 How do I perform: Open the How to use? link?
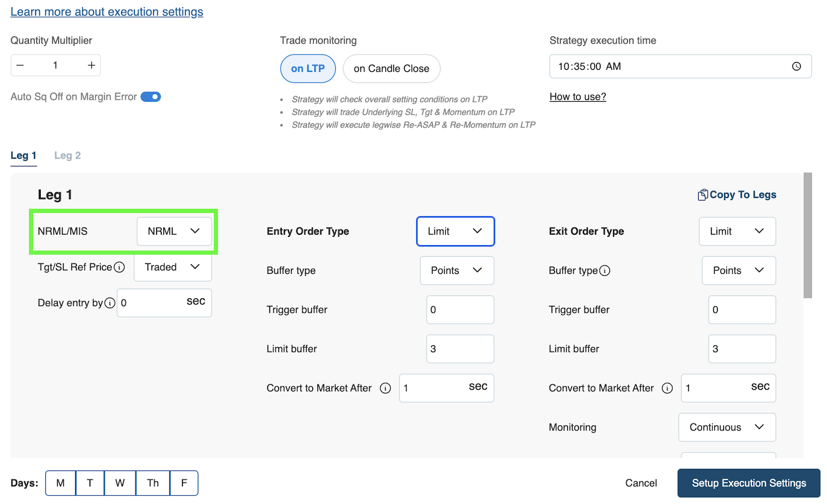point(578,97)
